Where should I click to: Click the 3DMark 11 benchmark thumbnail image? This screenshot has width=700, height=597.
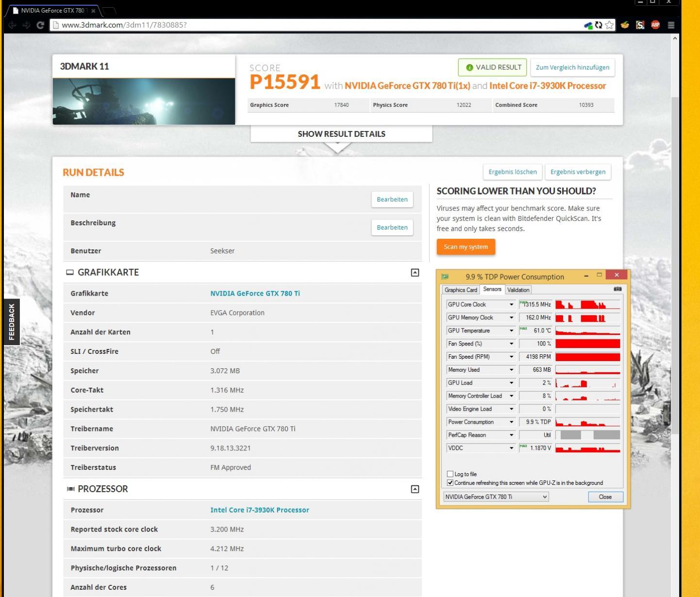[144, 101]
